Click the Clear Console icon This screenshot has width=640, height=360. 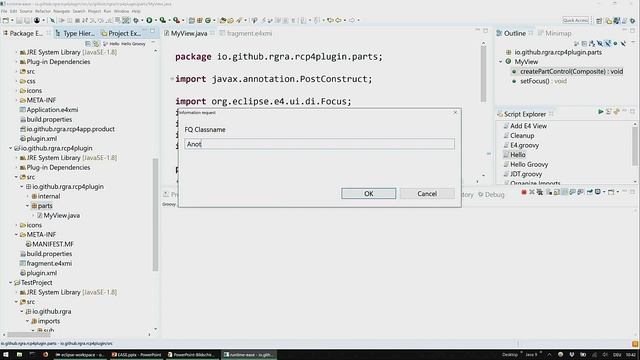pyautogui.click(x=549, y=192)
